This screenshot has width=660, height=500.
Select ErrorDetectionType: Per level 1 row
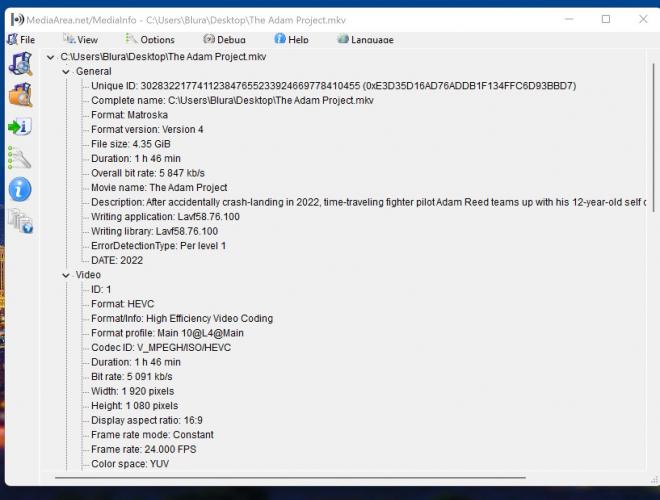tap(158, 245)
